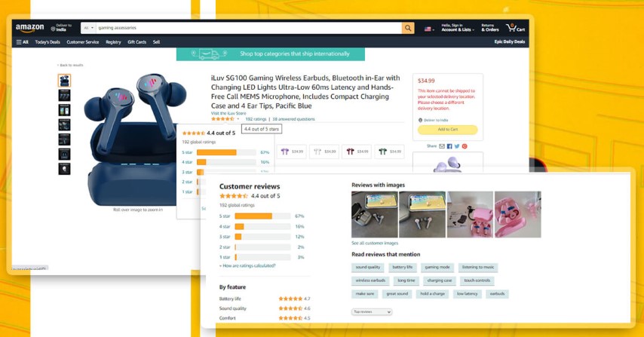
Task: Click Back to results link
Action: [x=70, y=65]
